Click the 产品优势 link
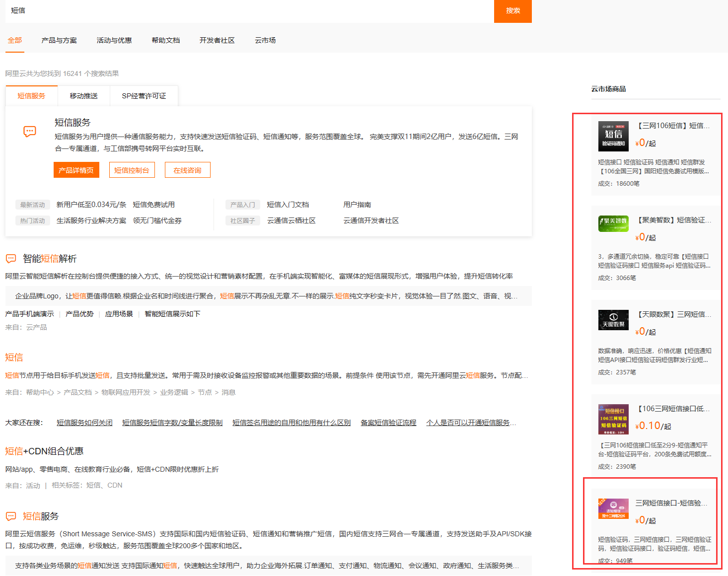Image resolution: width=728 pixels, height=576 pixels. [x=79, y=314]
